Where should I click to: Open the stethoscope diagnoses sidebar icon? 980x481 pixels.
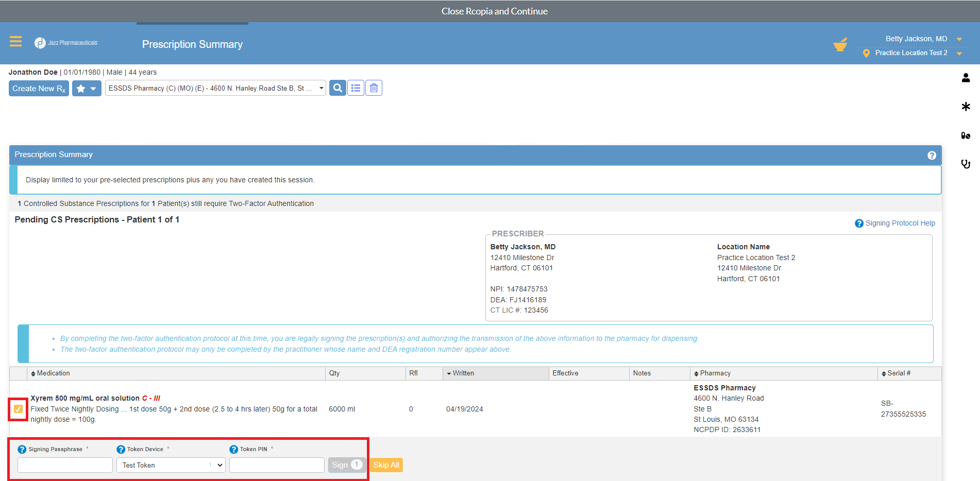[966, 164]
